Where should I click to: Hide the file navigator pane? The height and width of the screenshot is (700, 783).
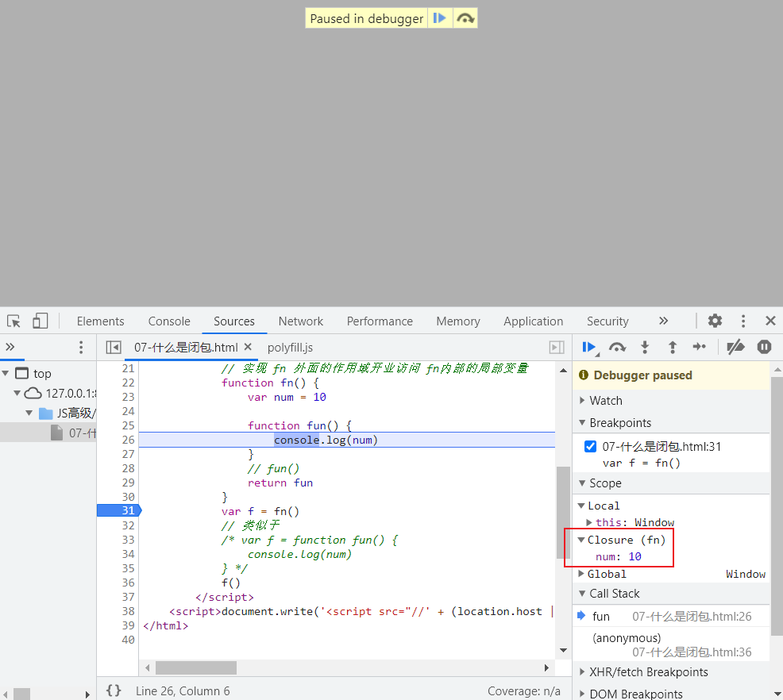pyautogui.click(x=114, y=348)
